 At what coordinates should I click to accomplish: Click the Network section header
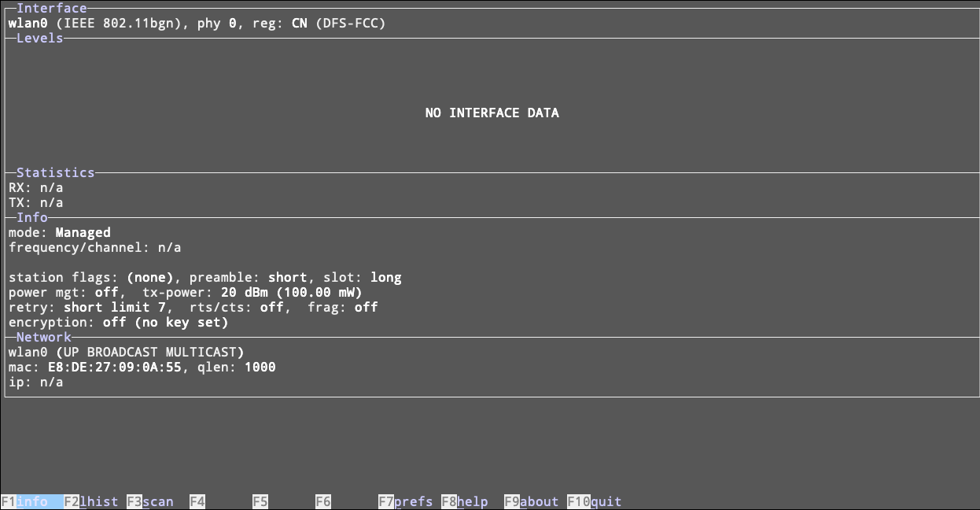[x=43, y=337]
